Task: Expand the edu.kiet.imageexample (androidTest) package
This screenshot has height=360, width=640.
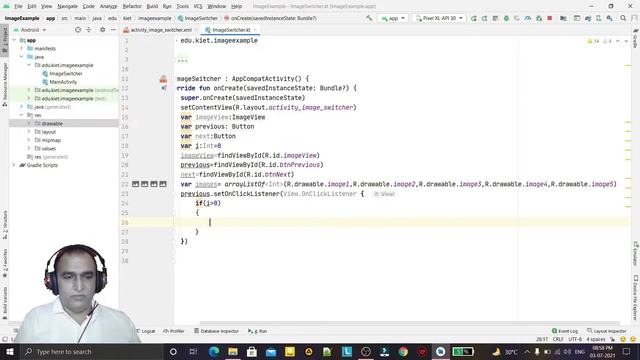Action: point(29,90)
